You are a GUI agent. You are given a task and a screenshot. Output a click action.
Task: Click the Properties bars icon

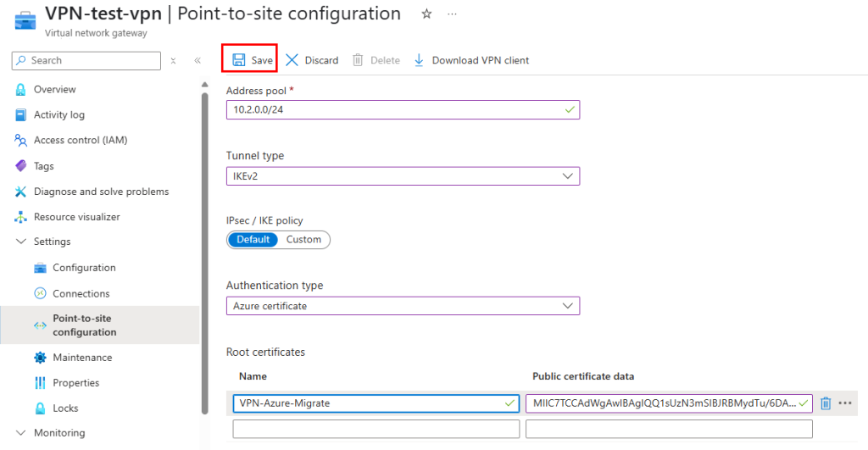coord(40,383)
